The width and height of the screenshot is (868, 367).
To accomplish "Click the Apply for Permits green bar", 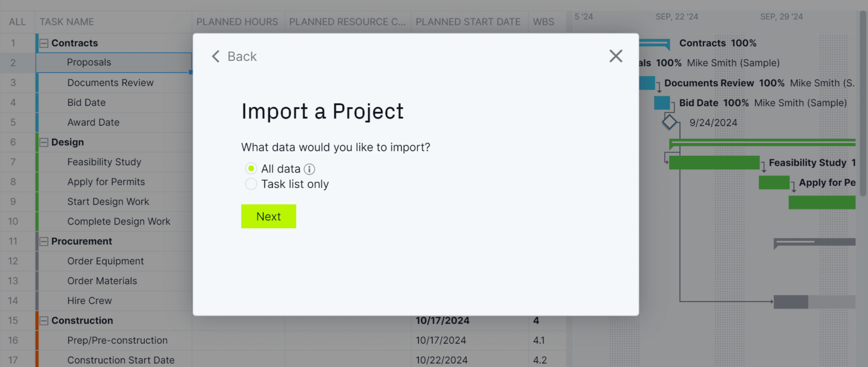I will 774,182.
